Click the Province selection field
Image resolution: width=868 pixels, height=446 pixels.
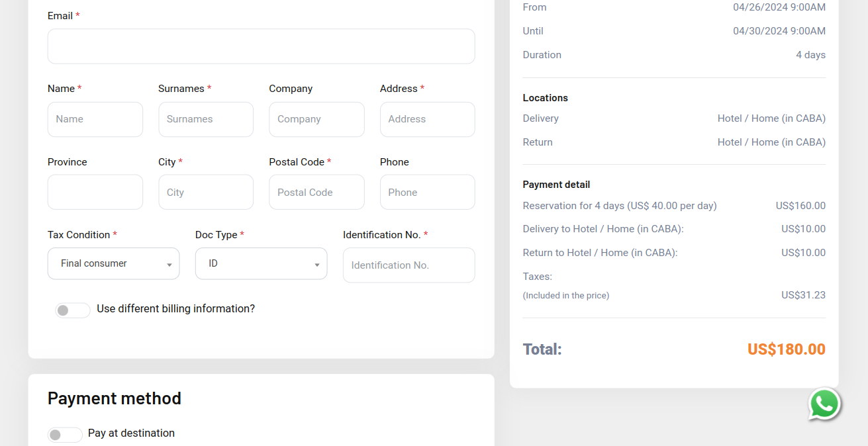(95, 193)
